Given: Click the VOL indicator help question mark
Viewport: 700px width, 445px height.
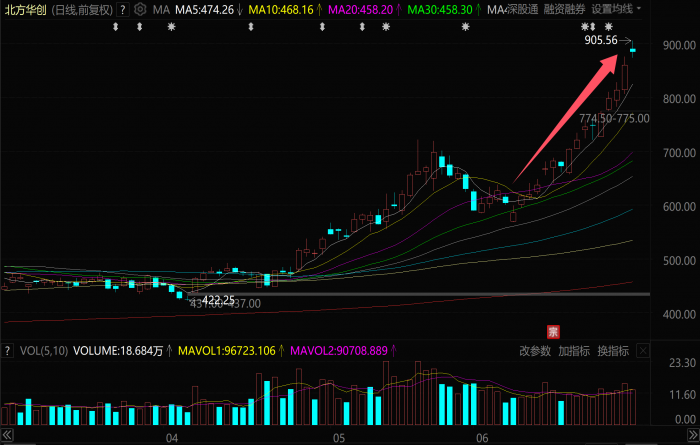Looking at the screenshot, I should pos(7,351).
